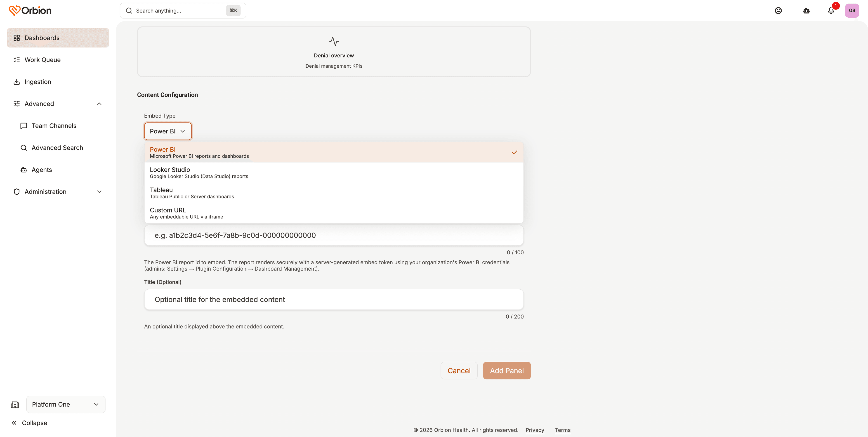This screenshot has width=868, height=437.
Task: Click the Advanced Search magnifier icon
Action: pyautogui.click(x=24, y=148)
